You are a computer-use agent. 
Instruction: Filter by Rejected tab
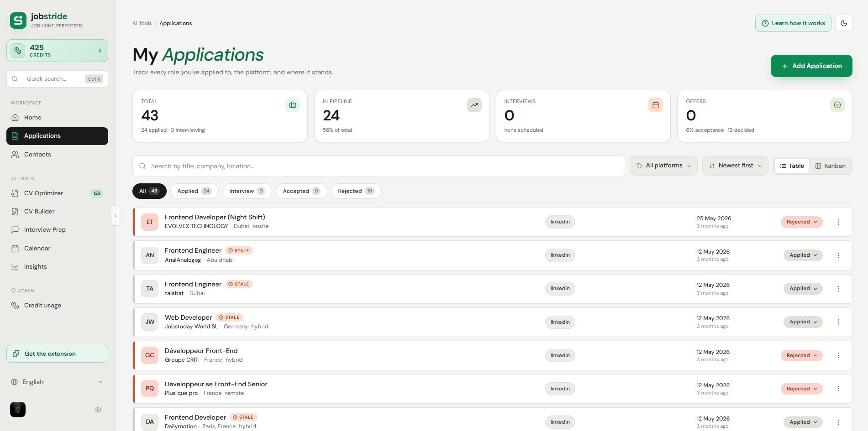(x=356, y=191)
